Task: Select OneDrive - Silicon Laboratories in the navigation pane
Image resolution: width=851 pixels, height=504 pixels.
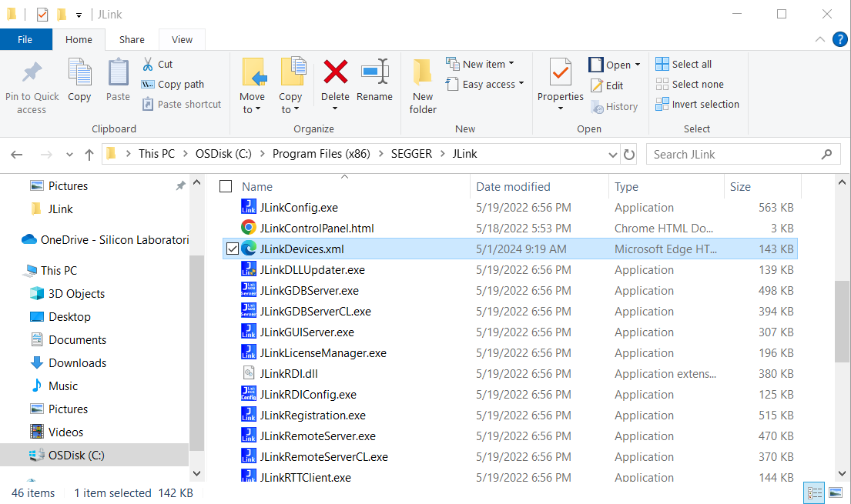Action: [x=105, y=240]
